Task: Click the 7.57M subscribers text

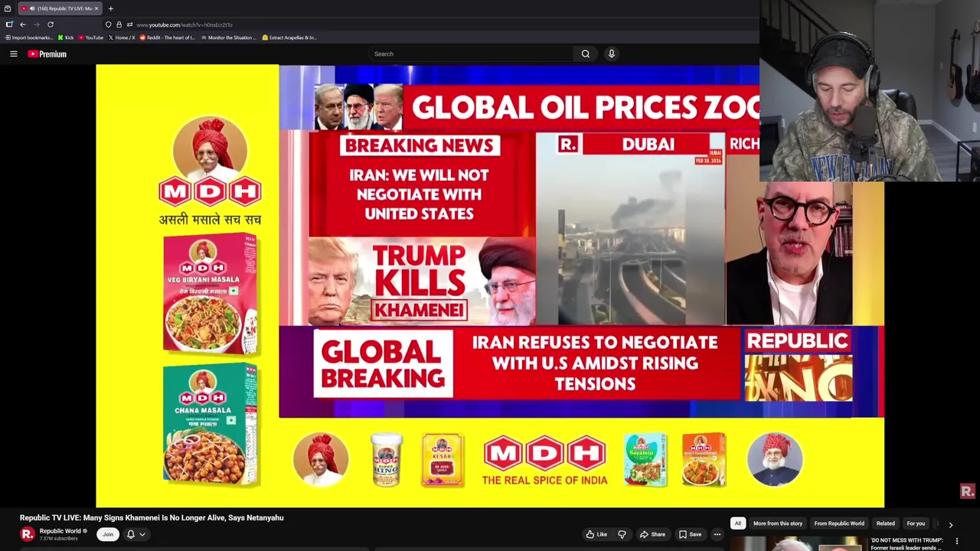Action: [59, 539]
